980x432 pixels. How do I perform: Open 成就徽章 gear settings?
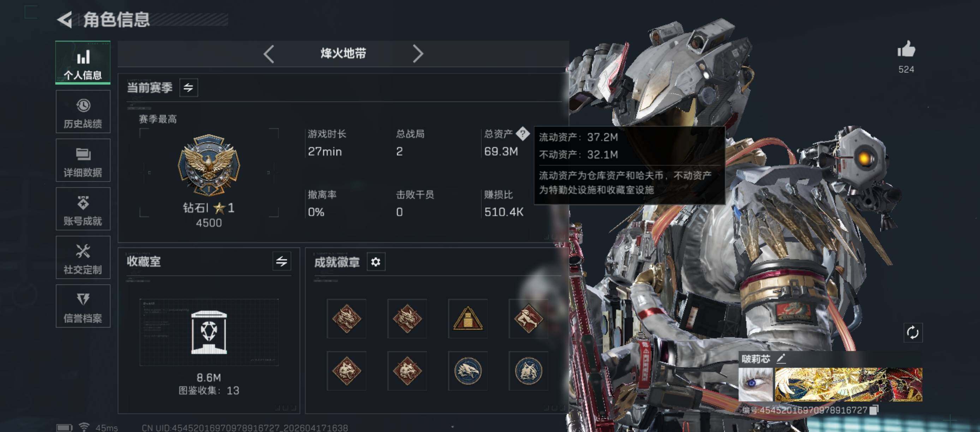click(376, 262)
